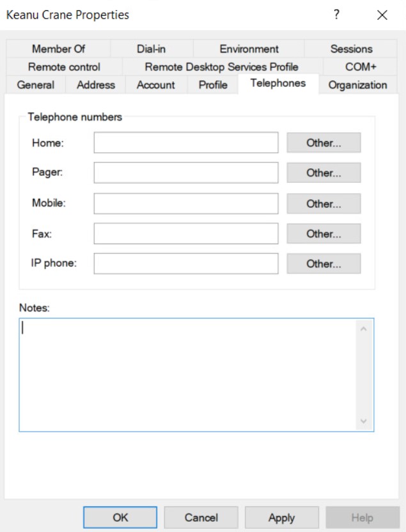Open Other next to Home number
Image resolution: width=406 pixels, height=532 pixels.
324,143
